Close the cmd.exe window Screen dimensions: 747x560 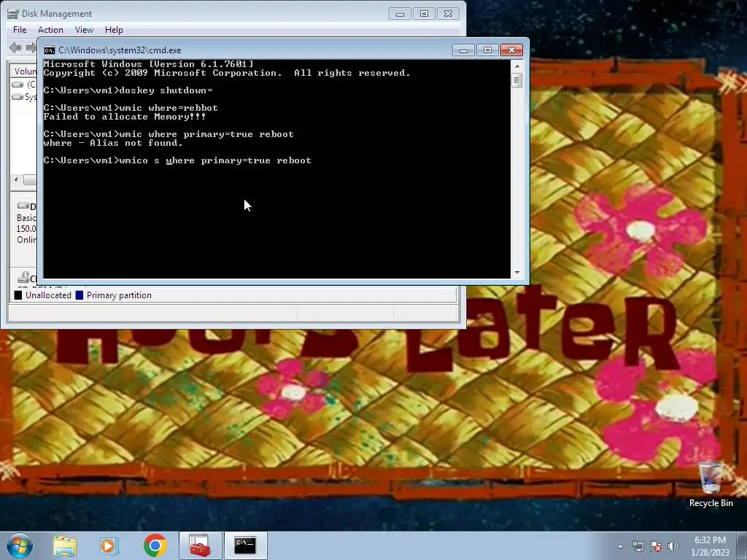coord(511,50)
